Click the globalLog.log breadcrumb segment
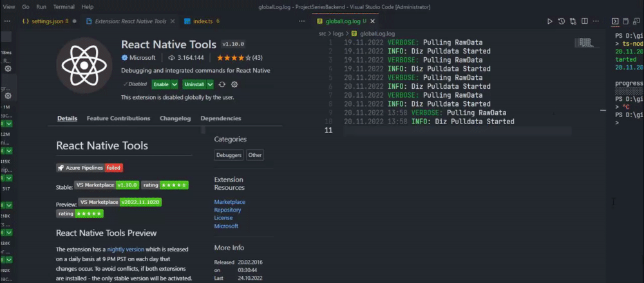The image size is (644, 283). [x=374, y=33]
